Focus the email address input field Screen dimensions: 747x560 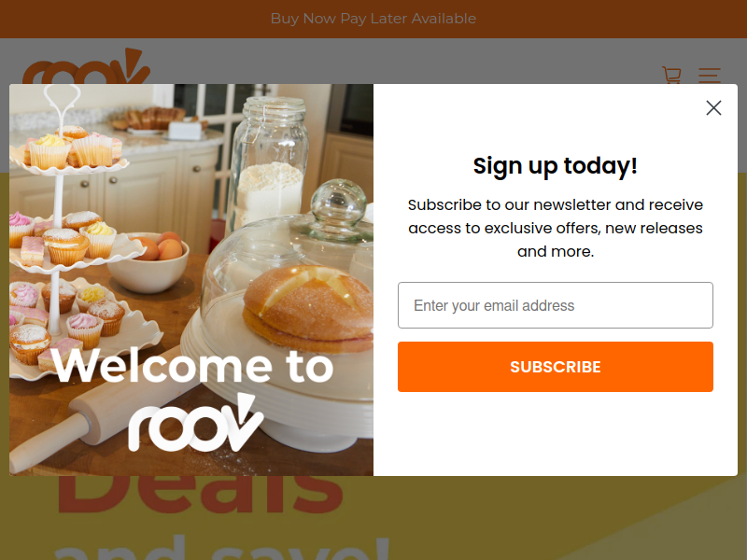tap(556, 305)
